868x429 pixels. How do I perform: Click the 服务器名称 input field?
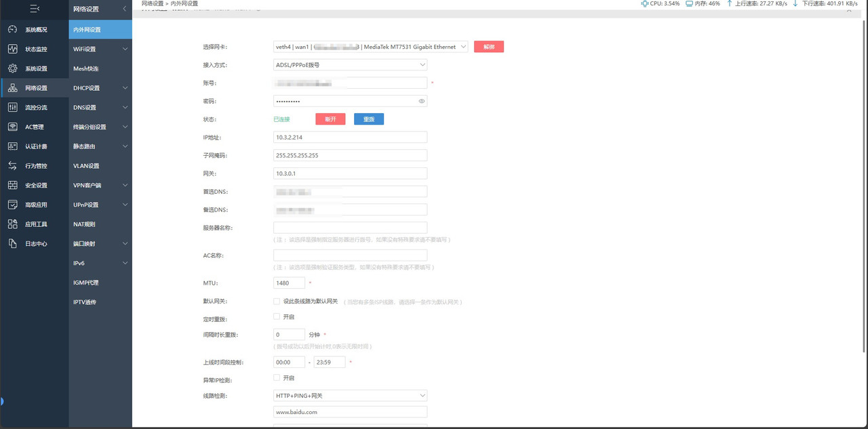pyautogui.click(x=350, y=228)
